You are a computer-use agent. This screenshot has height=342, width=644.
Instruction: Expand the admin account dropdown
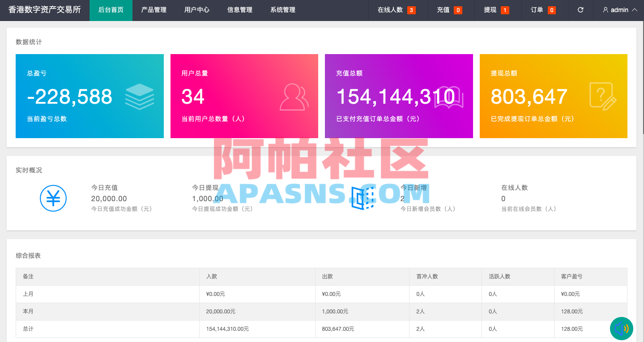tap(620, 9)
